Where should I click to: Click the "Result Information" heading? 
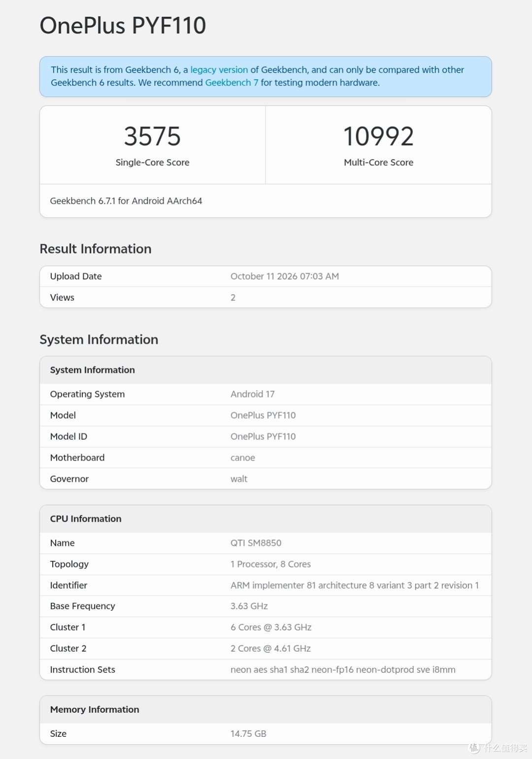click(96, 249)
